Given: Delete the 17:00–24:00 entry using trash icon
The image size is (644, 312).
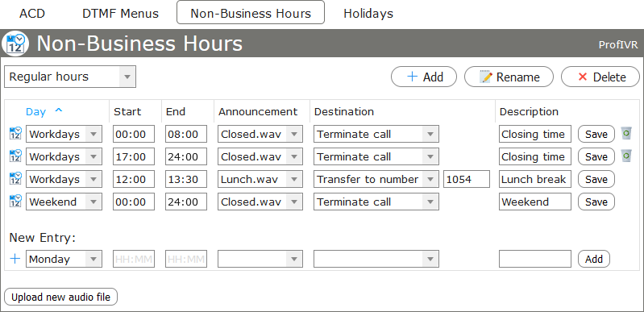Looking at the screenshot, I should coord(626,156).
